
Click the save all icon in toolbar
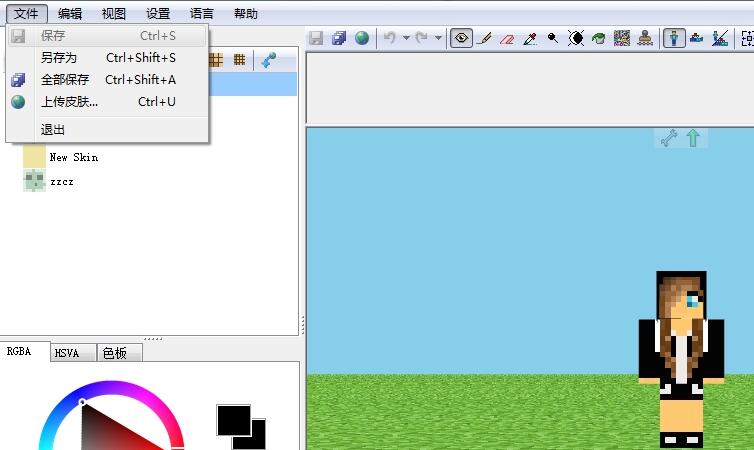point(339,38)
